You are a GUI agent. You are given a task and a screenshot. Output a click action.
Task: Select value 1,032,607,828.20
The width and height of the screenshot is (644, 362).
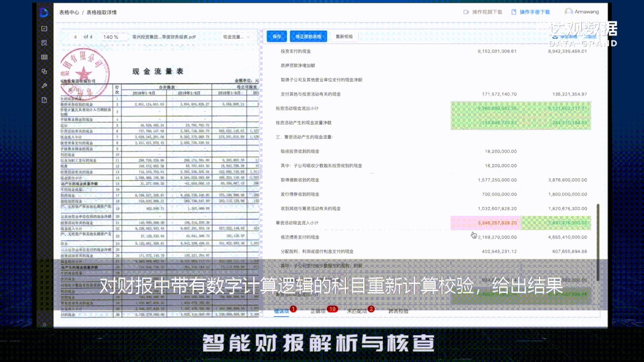click(x=497, y=209)
